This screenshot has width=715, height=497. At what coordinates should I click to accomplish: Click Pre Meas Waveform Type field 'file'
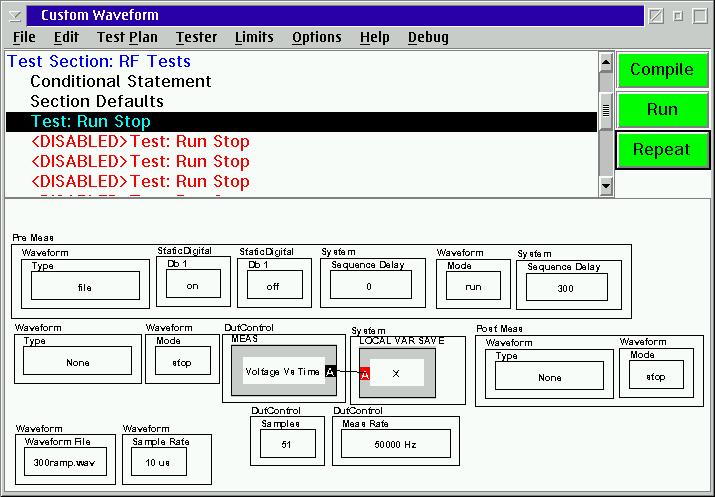point(85,286)
